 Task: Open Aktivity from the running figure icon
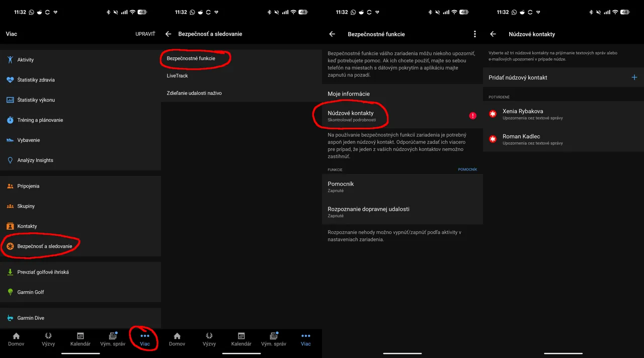click(10, 60)
